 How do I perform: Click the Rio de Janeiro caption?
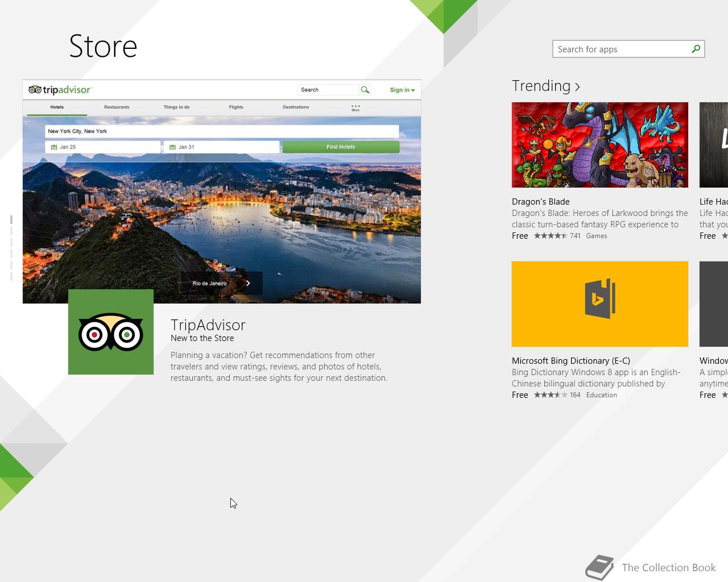(209, 283)
